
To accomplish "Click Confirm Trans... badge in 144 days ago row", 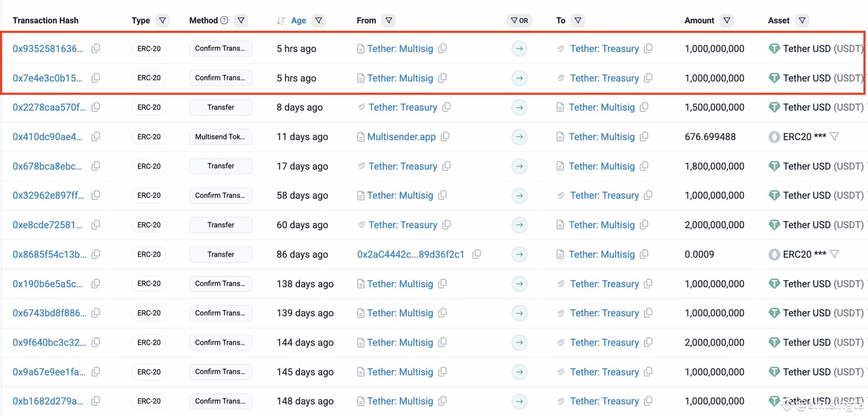I will (221, 342).
